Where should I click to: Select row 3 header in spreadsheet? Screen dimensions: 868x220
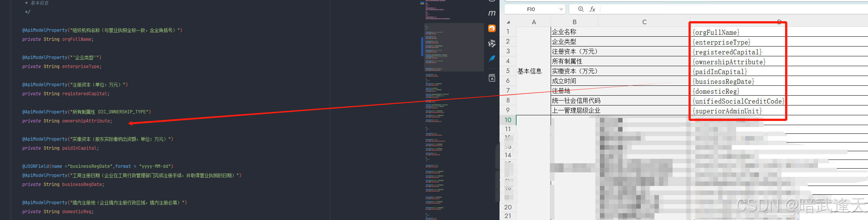[508, 51]
